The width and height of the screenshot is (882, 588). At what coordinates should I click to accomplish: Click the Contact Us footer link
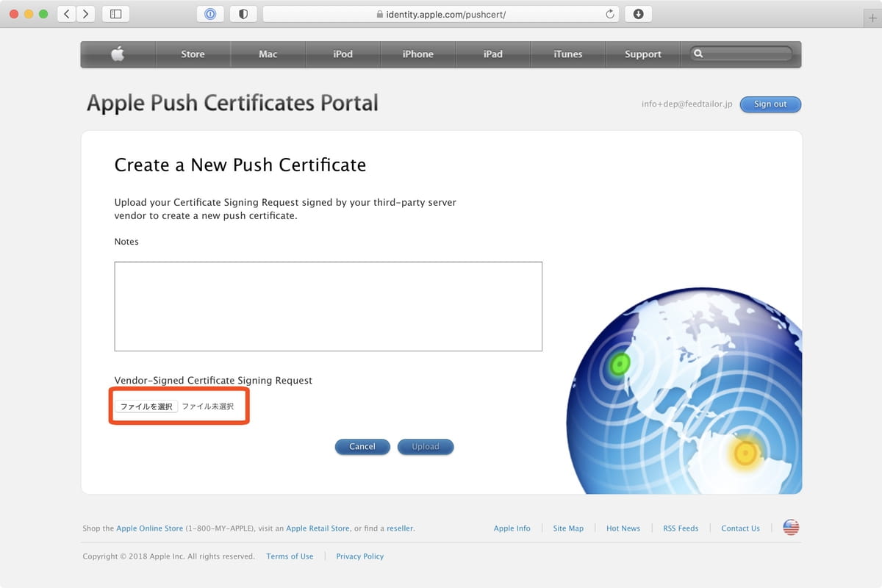click(741, 528)
